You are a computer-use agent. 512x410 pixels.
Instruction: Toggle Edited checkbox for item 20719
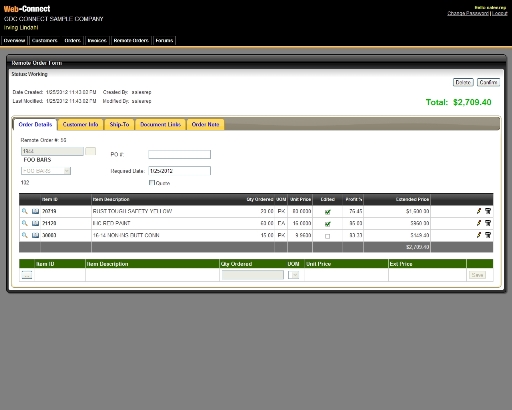[x=327, y=212]
